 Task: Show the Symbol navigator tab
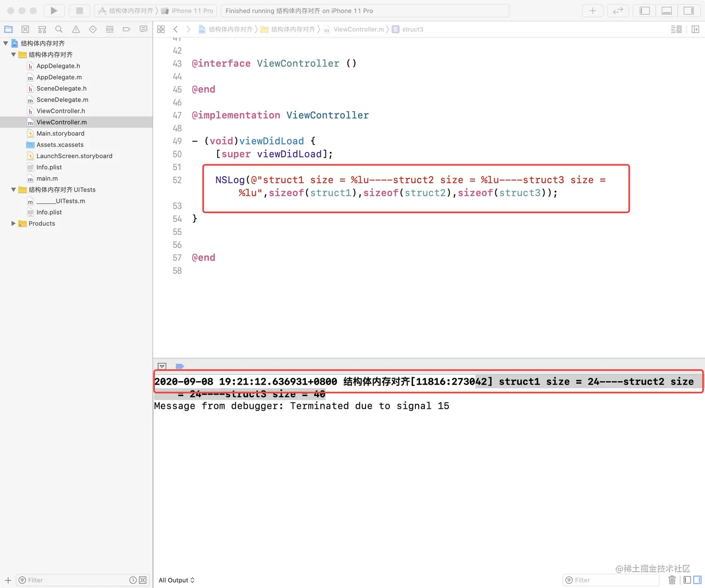click(x=42, y=29)
